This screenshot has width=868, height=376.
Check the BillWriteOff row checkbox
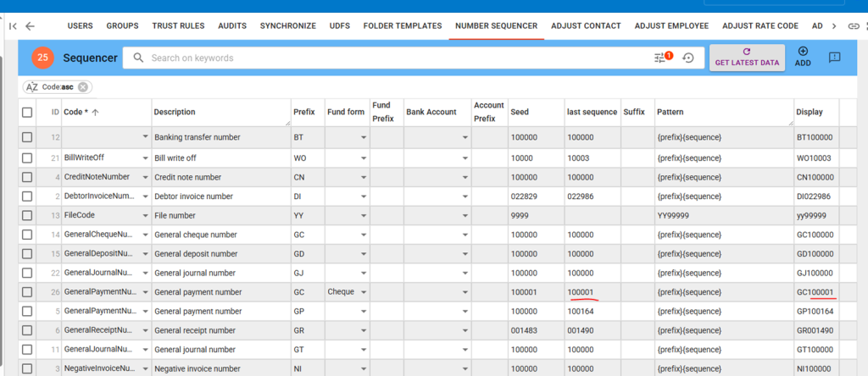point(27,158)
